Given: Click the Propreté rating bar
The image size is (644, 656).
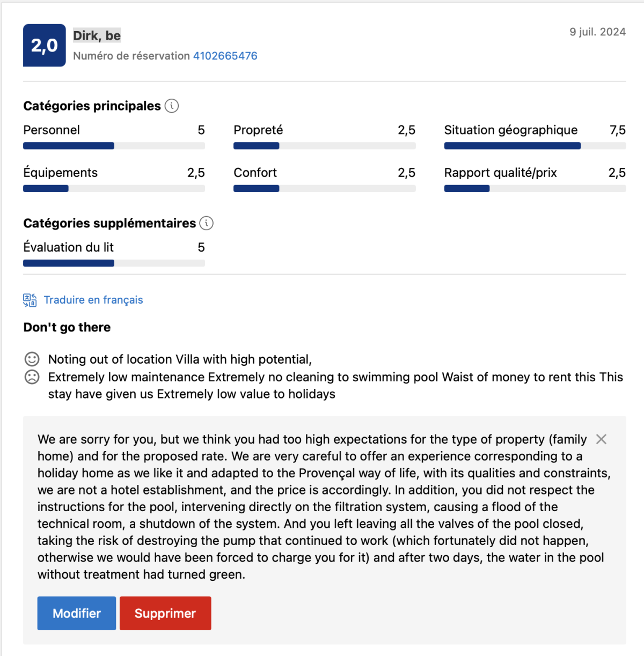Looking at the screenshot, I should (x=324, y=146).
